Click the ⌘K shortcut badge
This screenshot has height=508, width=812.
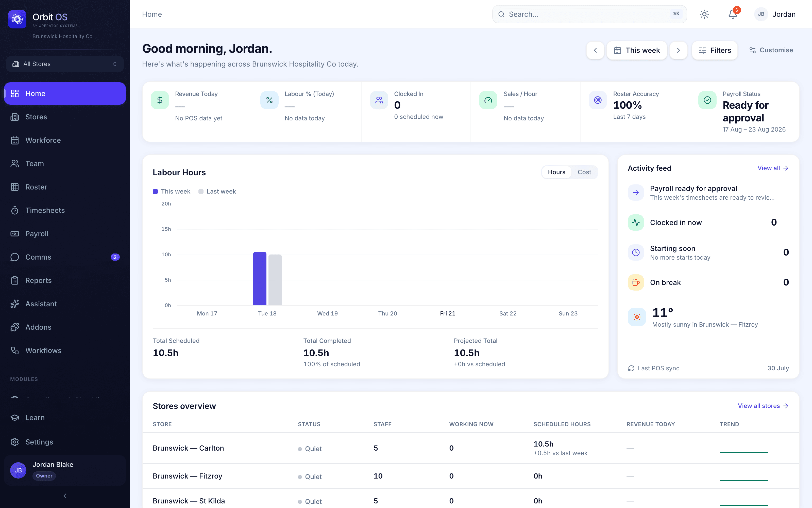click(x=676, y=14)
